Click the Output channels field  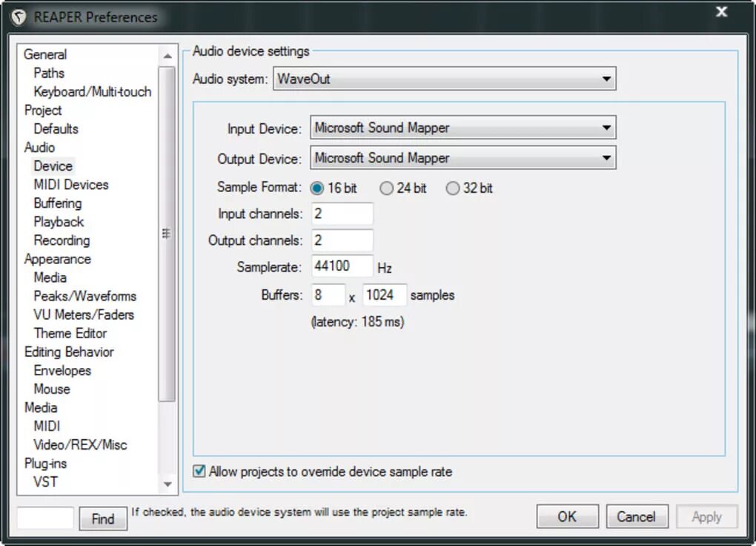click(342, 240)
